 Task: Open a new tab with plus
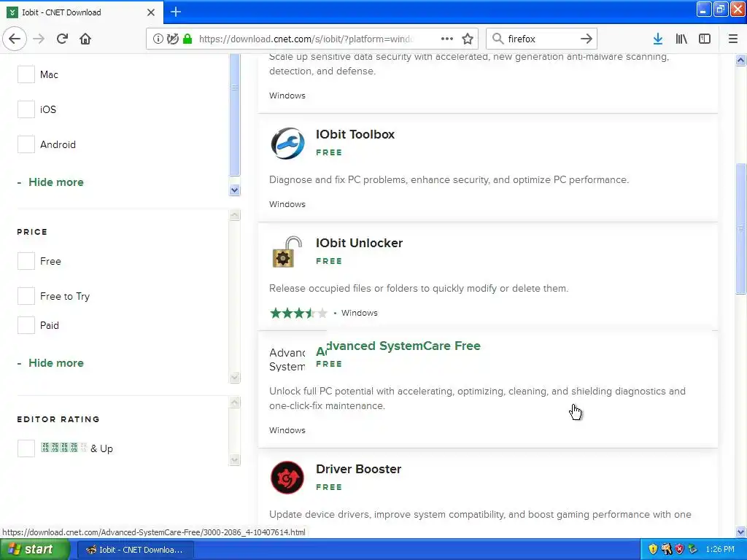[x=176, y=12]
